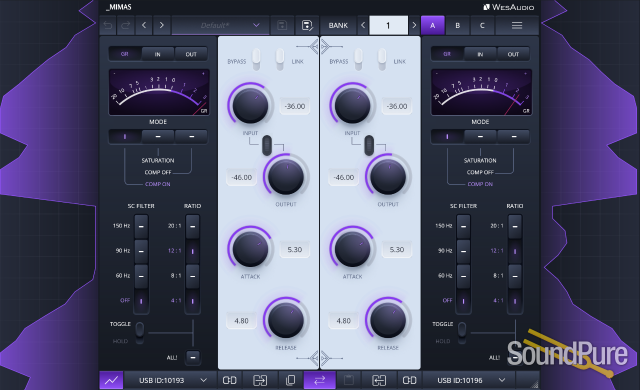The width and height of the screenshot is (640, 390).
Task: Click copy left-to-right arrow icon
Action: tap(260, 380)
